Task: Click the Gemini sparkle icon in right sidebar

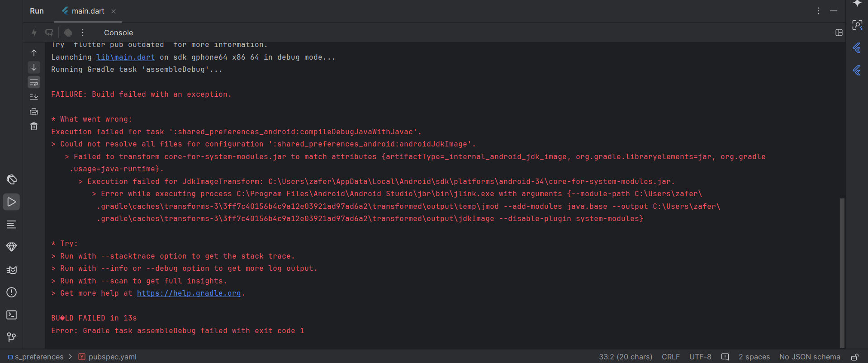Action: [857, 4]
